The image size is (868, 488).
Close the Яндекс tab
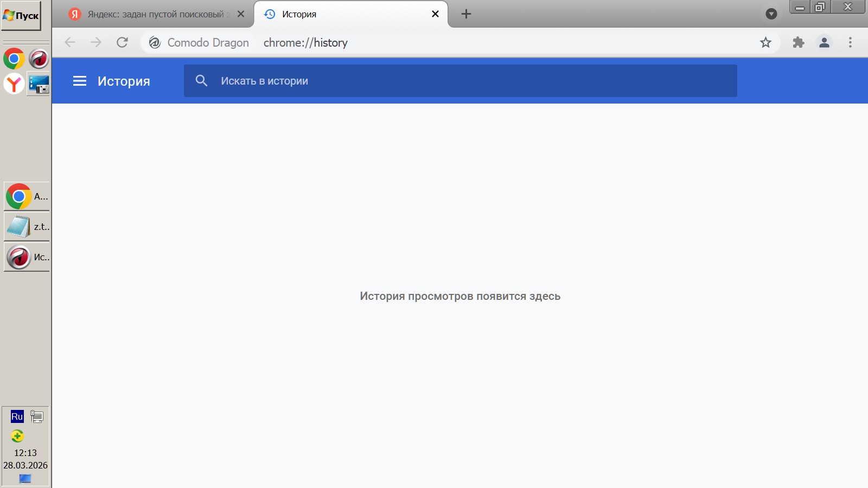click(241, 14)
